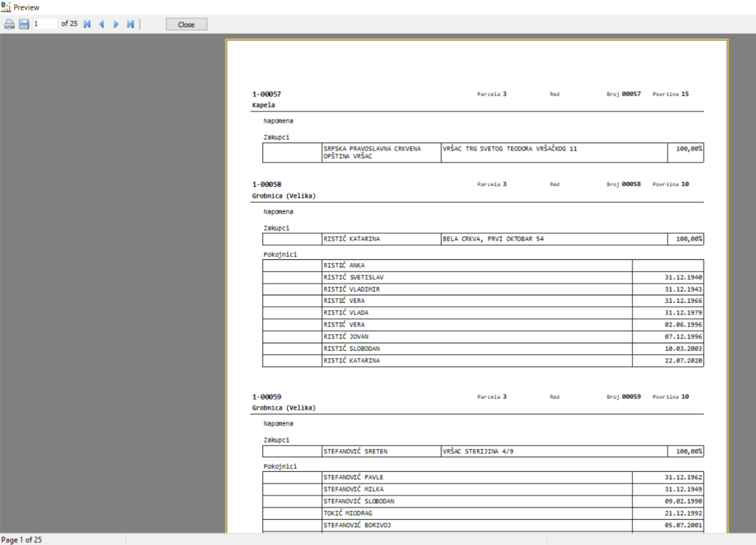Select the STEFANOVIĆ SRETEN lessee row
This screenshot has width=756, height=545.
tap(355, 451)
